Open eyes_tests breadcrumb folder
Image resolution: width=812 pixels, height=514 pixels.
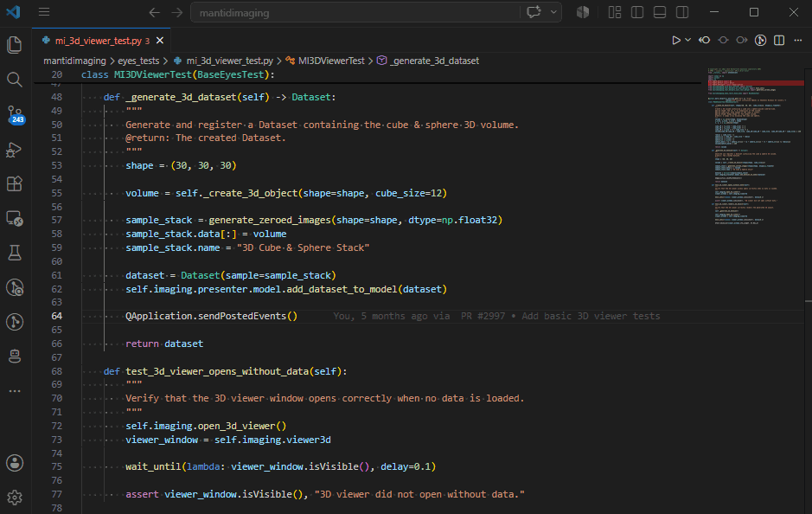point(138,61)
